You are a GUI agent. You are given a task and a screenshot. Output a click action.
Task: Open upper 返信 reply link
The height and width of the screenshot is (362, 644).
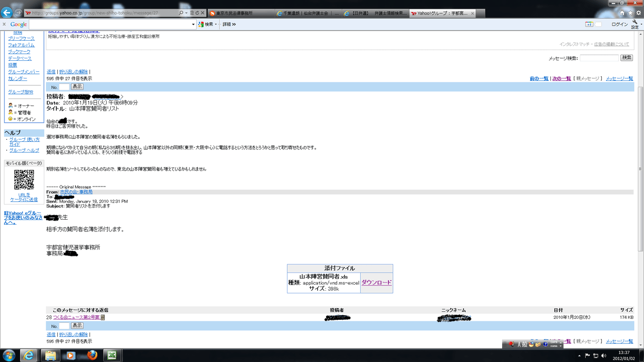[51, 72]
